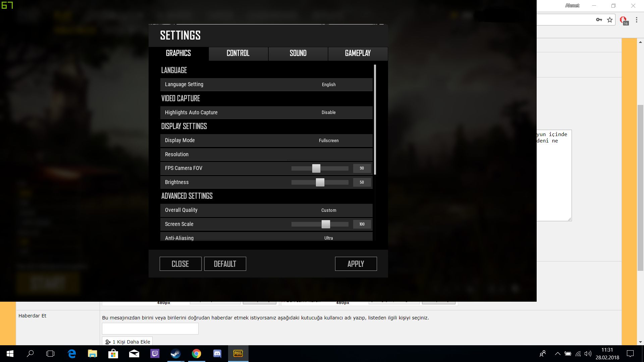This screenshot has height=362, width=644.
Task: Click the Brightness value field 50
Action: click(362, 182)
